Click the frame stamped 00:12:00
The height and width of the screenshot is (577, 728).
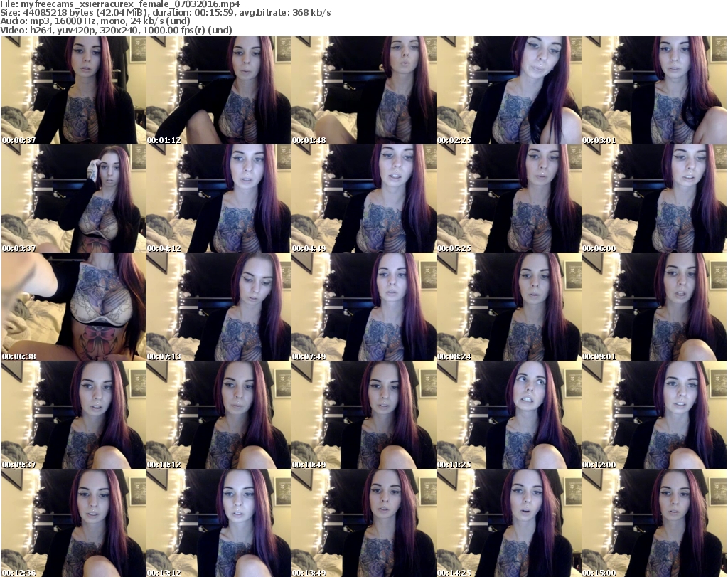(653, 415)
